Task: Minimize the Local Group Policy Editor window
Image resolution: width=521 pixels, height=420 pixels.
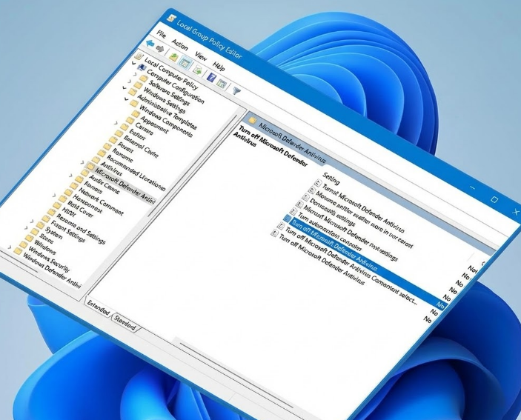Action: point(473,188)
